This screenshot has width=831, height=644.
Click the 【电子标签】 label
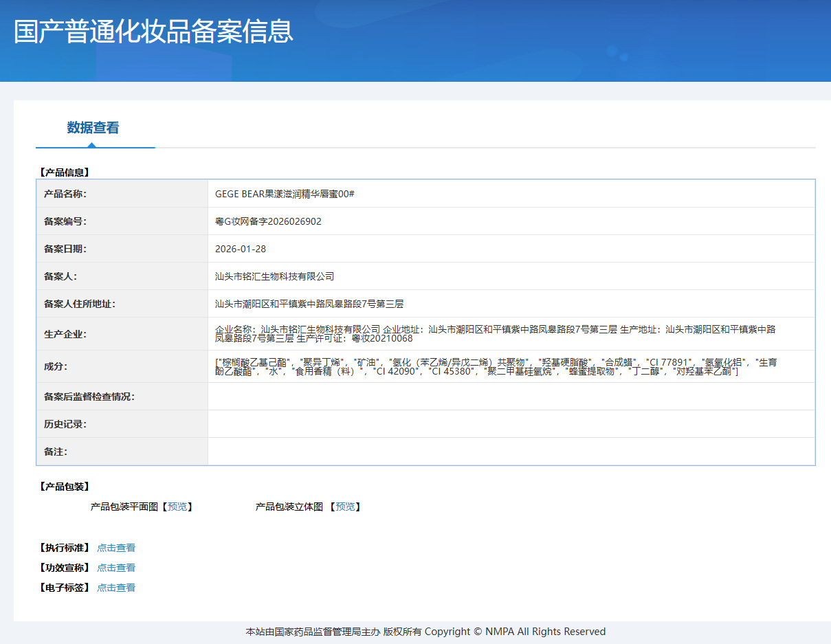[64, 588]
